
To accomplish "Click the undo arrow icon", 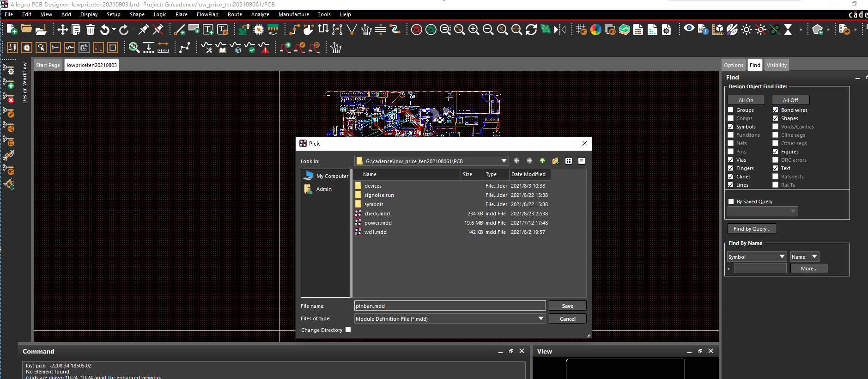I will (105, 30).
